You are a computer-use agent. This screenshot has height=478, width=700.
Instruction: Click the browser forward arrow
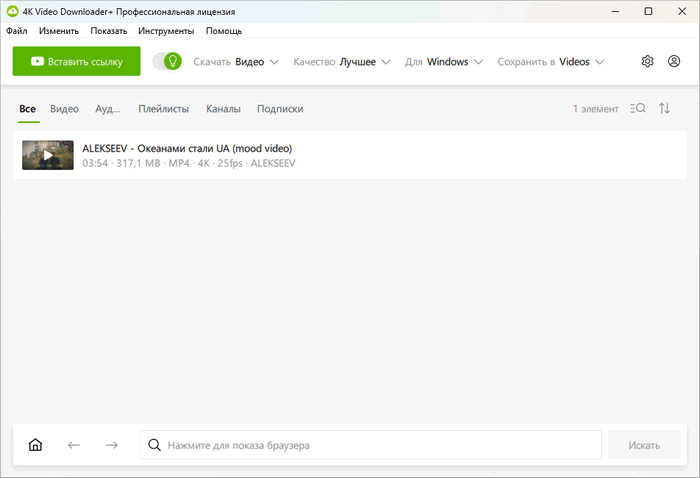point(112,445)
